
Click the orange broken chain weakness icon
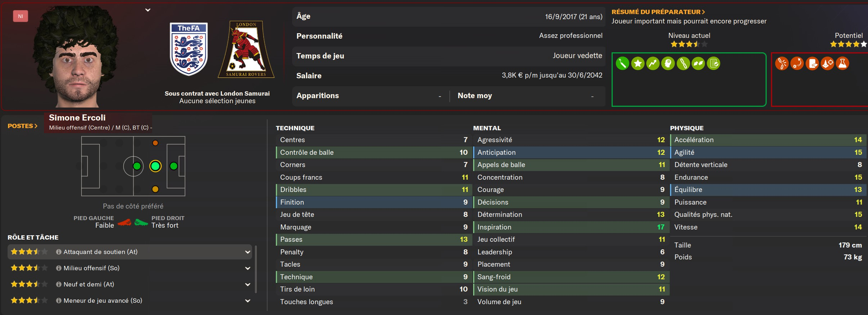(x=782, y=64)
